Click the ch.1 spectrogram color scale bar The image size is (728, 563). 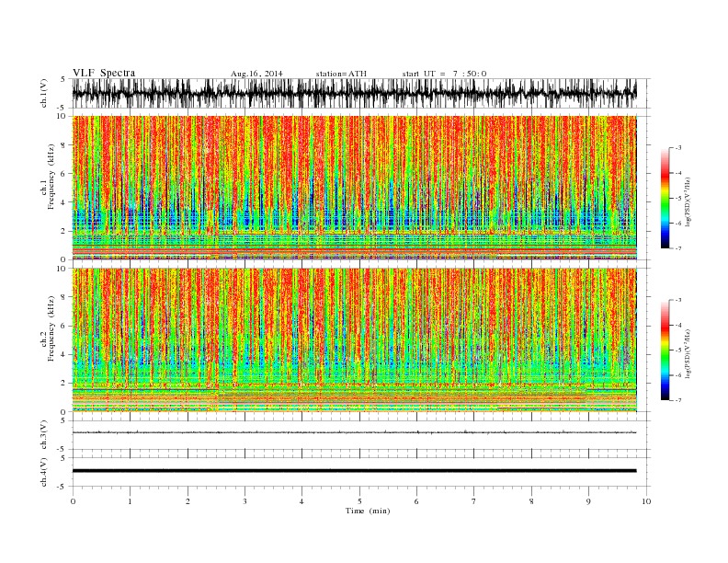tap(665, 199)
